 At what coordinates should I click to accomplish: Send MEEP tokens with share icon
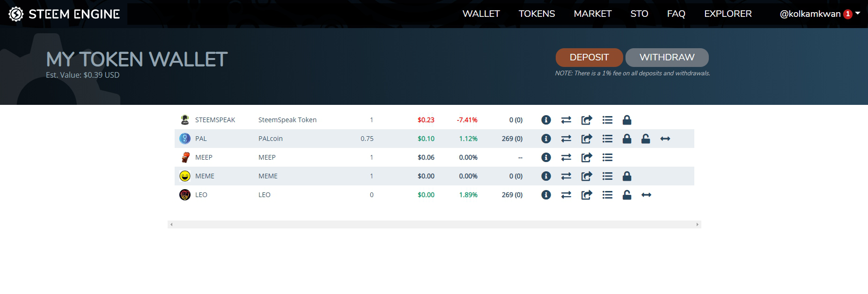[x=587, y=157]
